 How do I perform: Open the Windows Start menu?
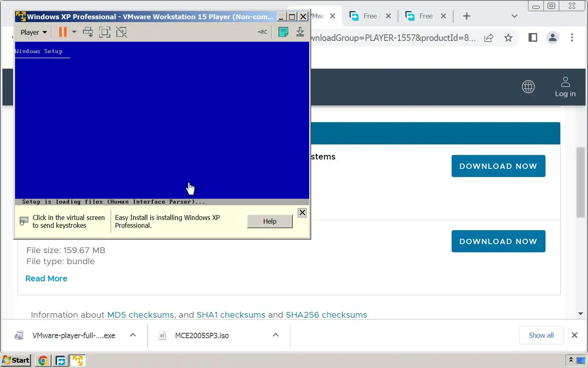point(16,360)
